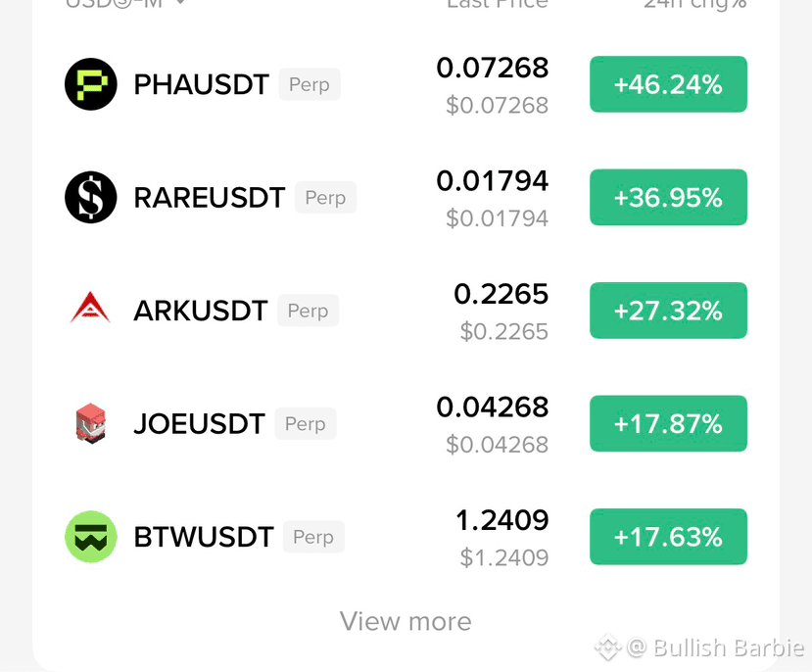Tap the red ARK triangle logo

(91, 308)
